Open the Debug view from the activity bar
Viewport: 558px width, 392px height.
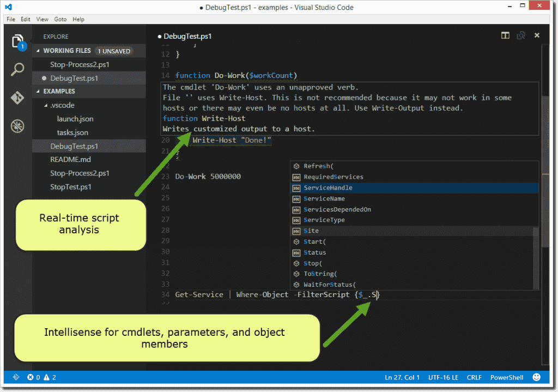17,126
